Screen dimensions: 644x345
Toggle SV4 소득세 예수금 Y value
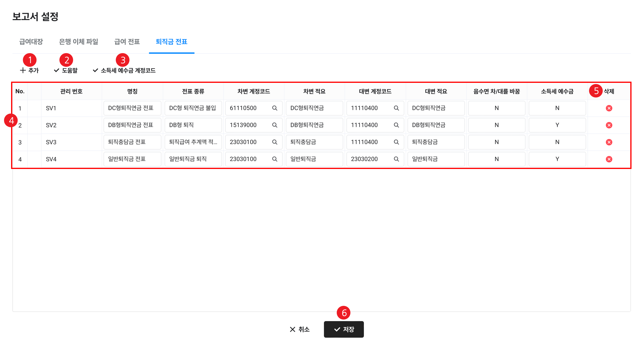(x=557, y=159)
